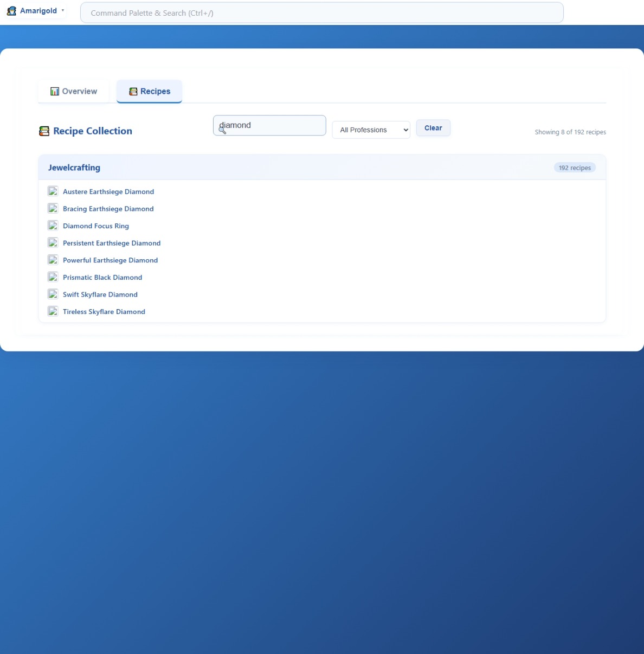Open the All Professions dropdown
Image resolution: width=644 pixels, height=654 pixels.
371,130
